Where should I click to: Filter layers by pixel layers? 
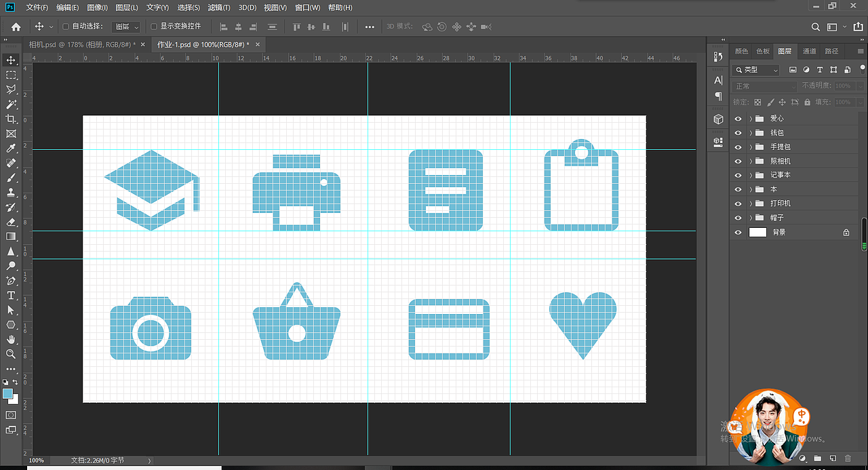[x=793, y=70]
